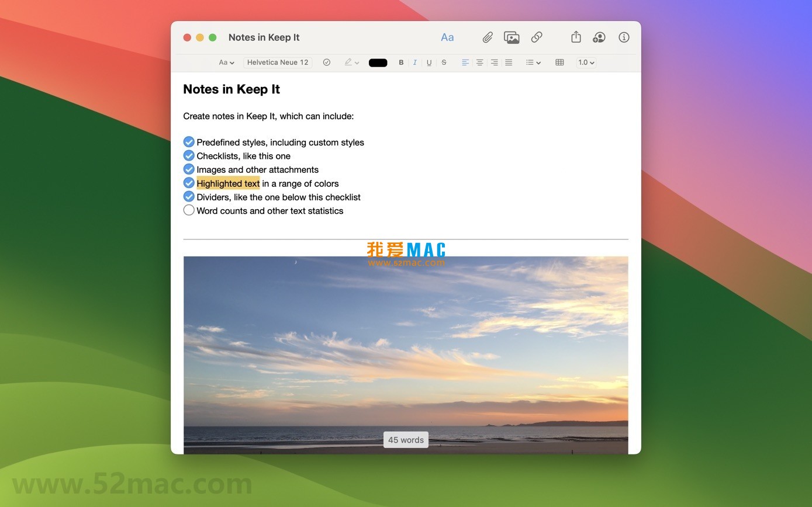Insert a checklist item via the checkmark circle icon

tap(326, 62)
